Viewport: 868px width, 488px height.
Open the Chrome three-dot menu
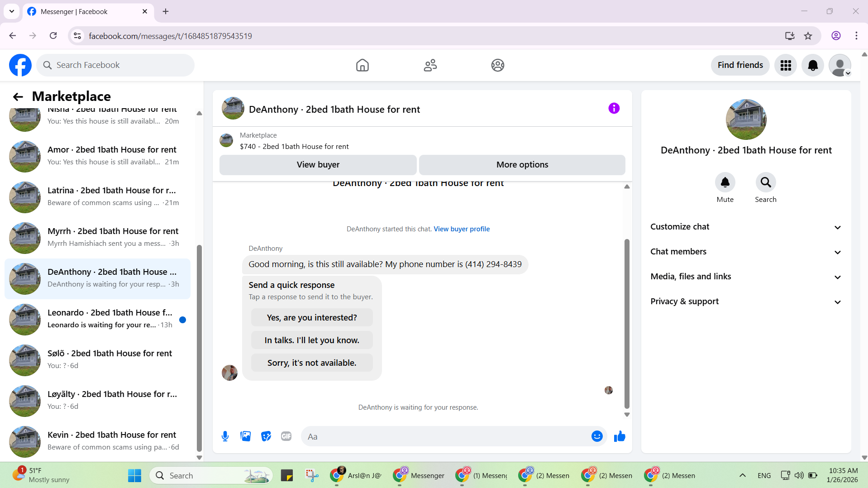(856, 36)
